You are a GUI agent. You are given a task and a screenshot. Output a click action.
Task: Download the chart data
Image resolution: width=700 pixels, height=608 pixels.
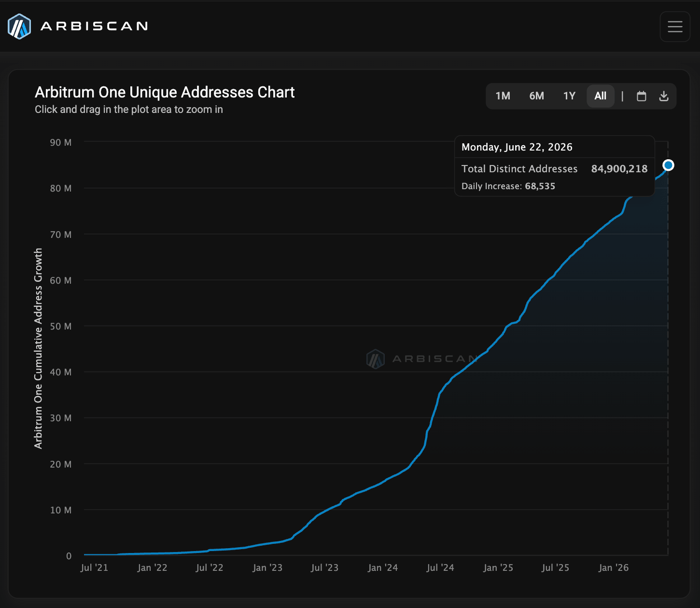click(x=664, y=96)
